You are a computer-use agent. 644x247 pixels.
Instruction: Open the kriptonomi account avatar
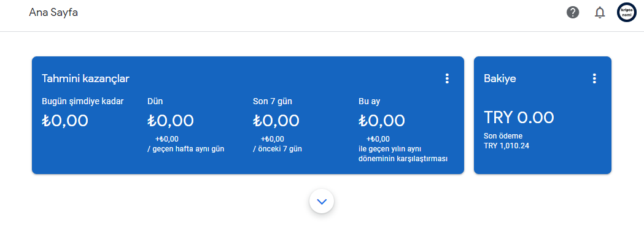pos(626,12)
